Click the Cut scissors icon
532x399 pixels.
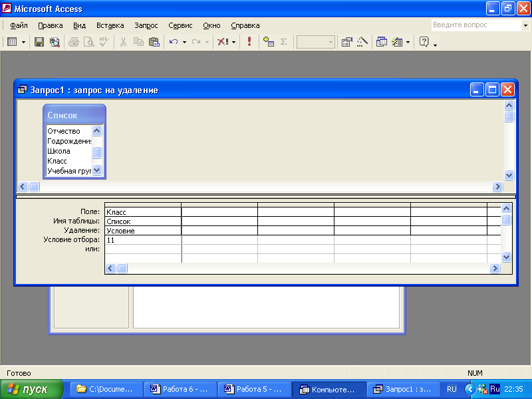(123, 42)
